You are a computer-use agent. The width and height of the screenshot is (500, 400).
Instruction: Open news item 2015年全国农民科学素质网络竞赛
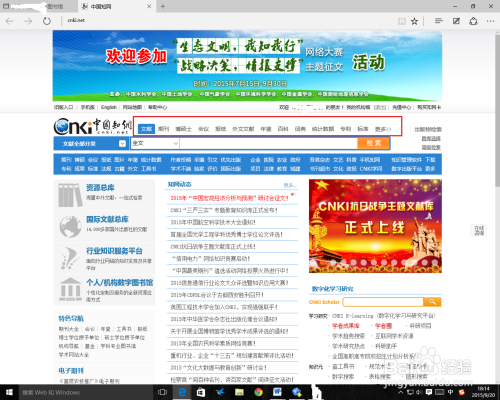pos(213,343)
